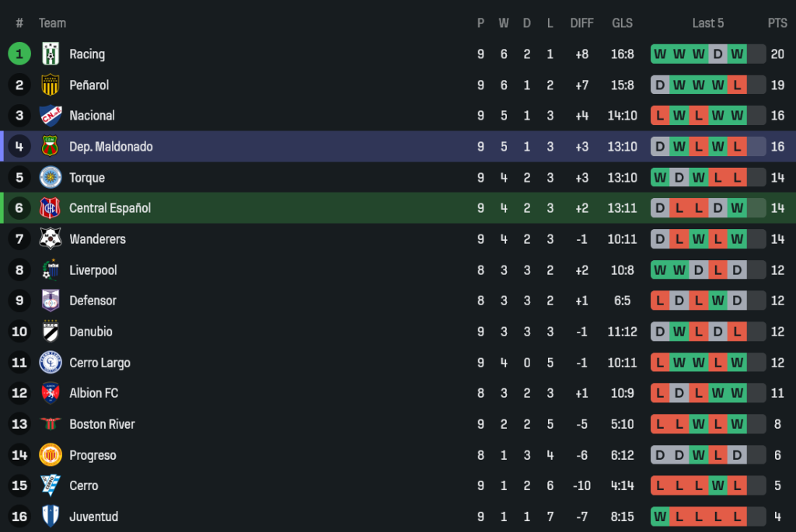Click the Peñarol club crest icon
This screenshot has height=532, width=796.
point(51,85)
